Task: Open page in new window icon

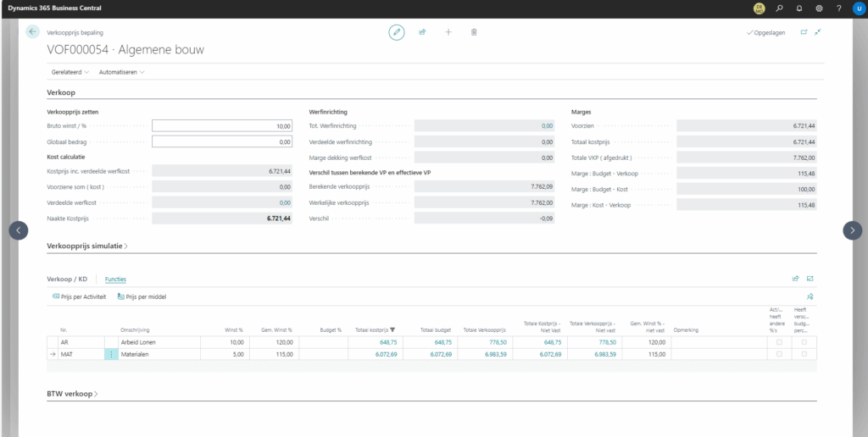Action: [x=804, y=32]
